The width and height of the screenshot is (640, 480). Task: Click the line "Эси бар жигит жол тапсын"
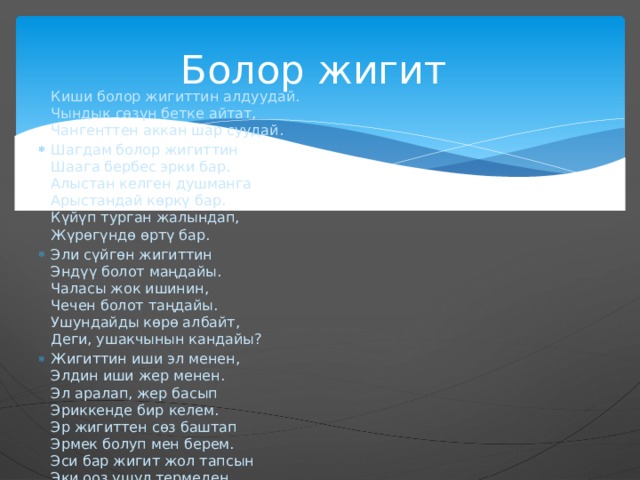point(152,461)
